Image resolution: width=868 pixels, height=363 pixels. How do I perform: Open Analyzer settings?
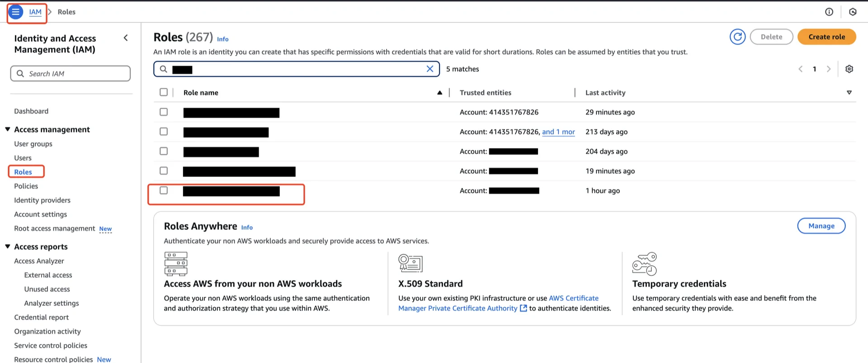click(x=52, y=303)
